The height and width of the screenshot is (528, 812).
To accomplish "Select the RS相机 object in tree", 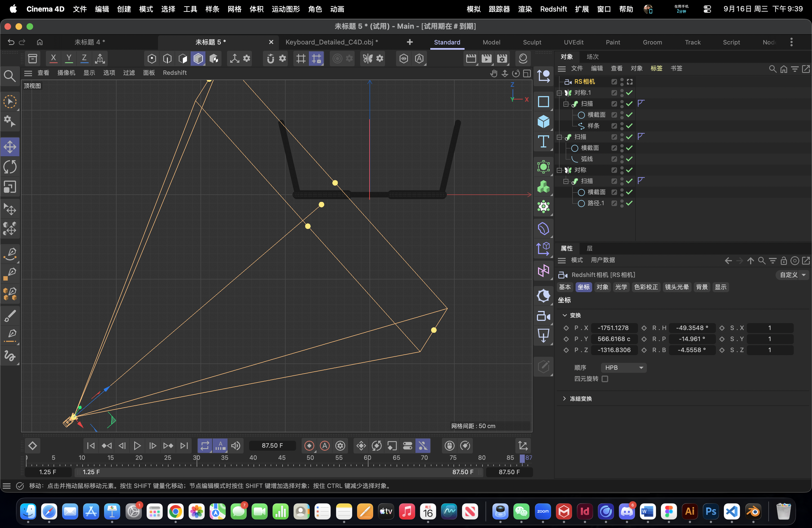I will click(584, 82).
